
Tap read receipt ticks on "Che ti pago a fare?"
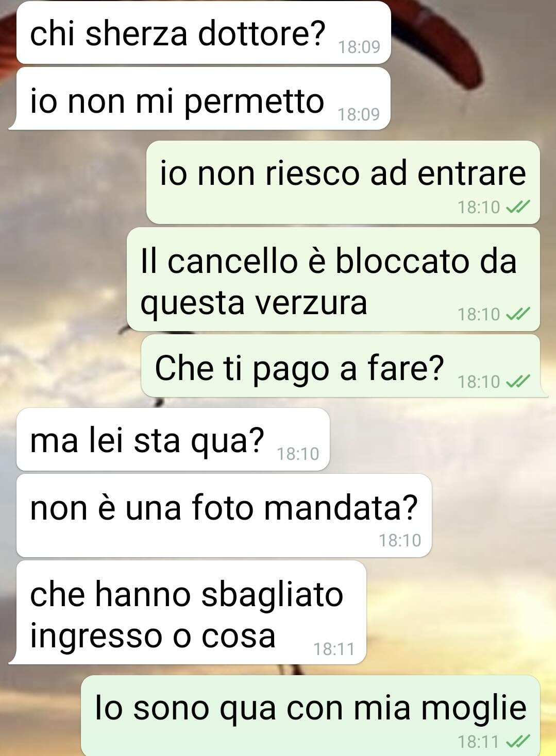point(518,381)
